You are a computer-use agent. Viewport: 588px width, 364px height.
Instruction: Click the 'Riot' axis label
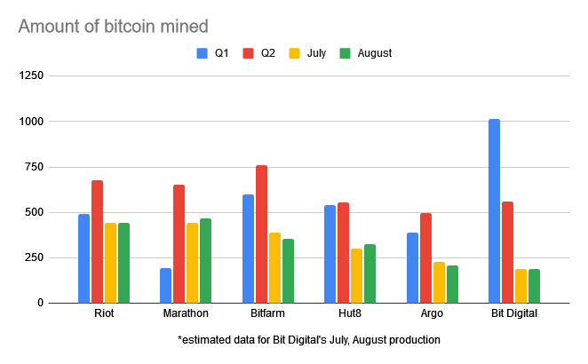[x=103, y=313]
